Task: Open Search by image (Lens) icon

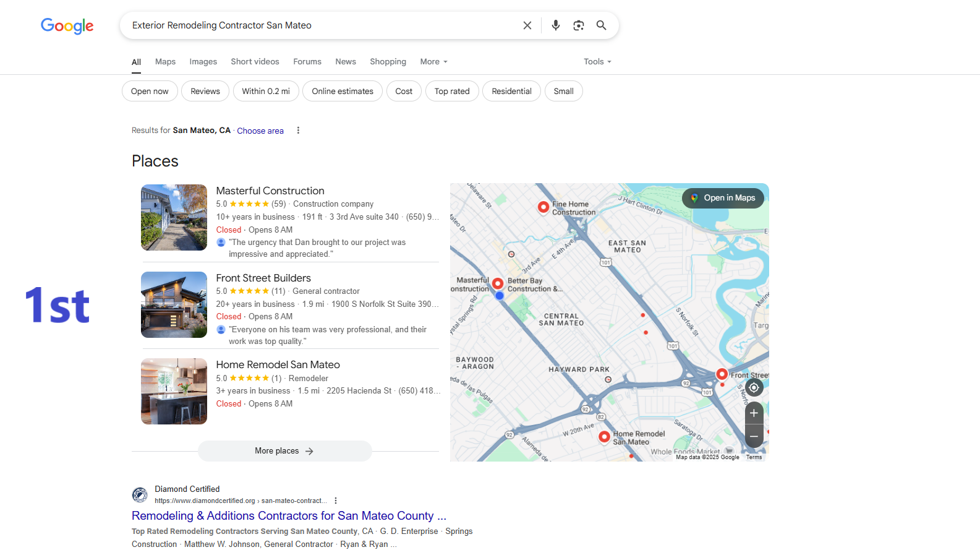Action: coord(579,25)
